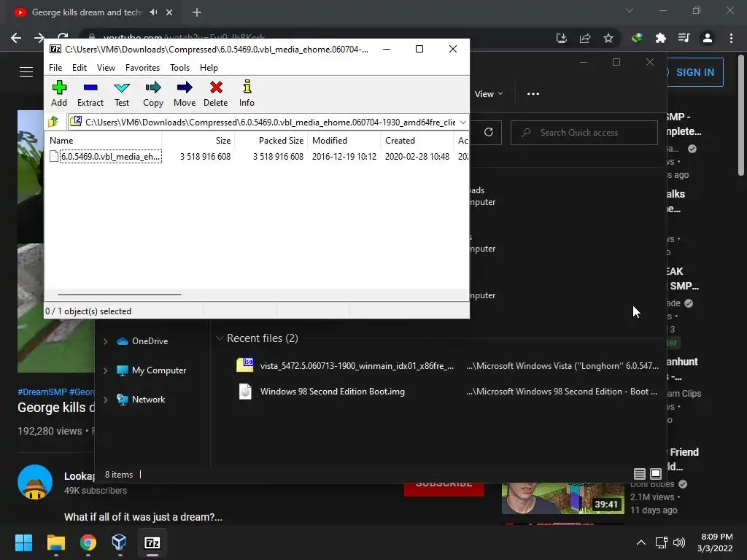Open Windows 98 Second Edition Boot.img
Screen dimensions: 747x560
click(448, 392)
